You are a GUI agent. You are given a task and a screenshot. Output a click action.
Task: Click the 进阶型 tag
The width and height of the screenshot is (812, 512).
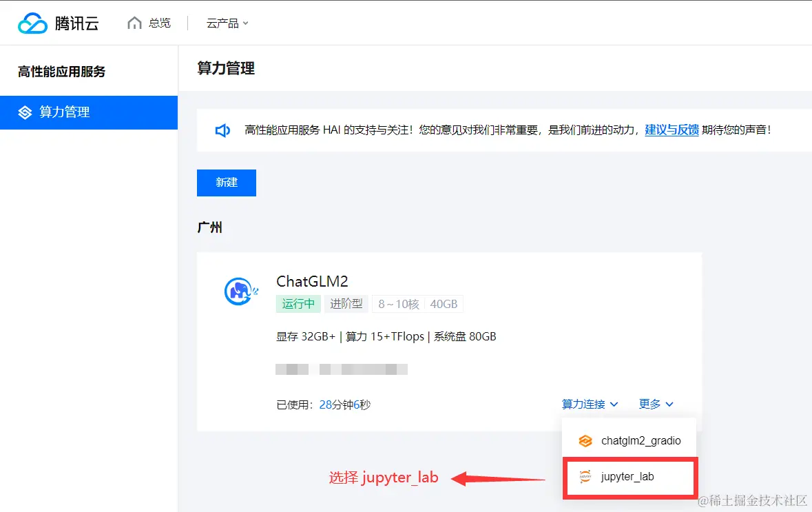(346, 304)
